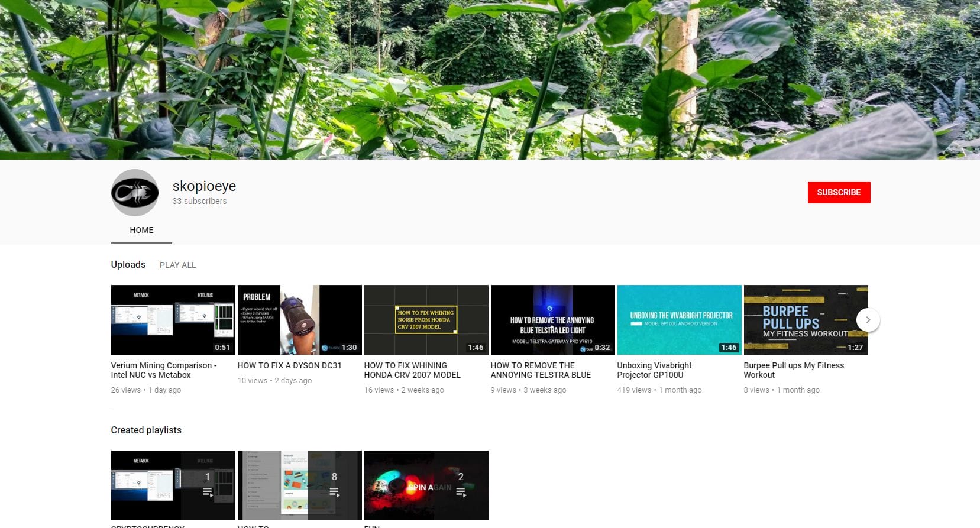
Task: Open the Honda CRV whining noise thumbnail
Action: coord(426,320)
